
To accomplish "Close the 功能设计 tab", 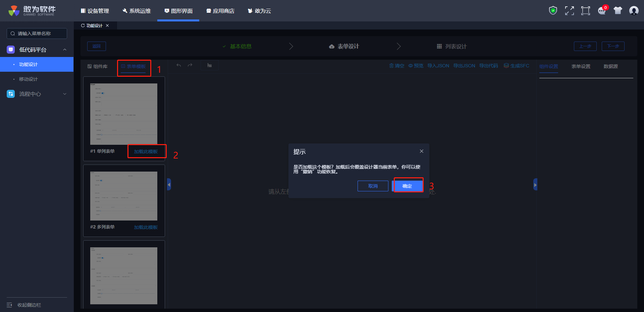I will 107,25.
